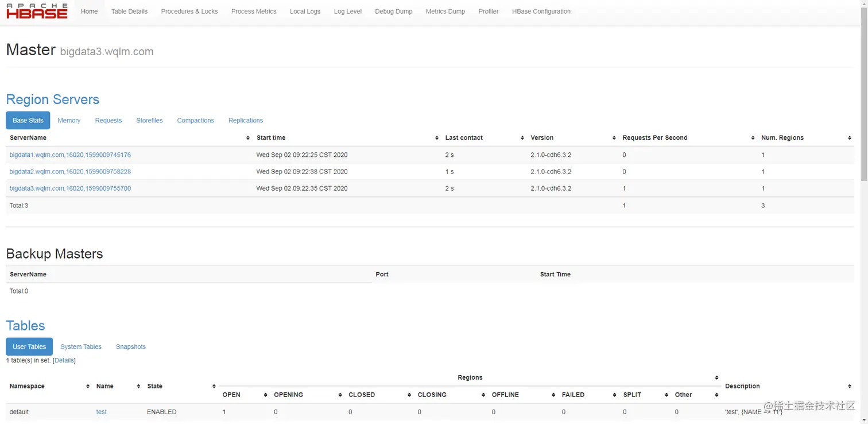Sort by SPLIT regions column

646,395
